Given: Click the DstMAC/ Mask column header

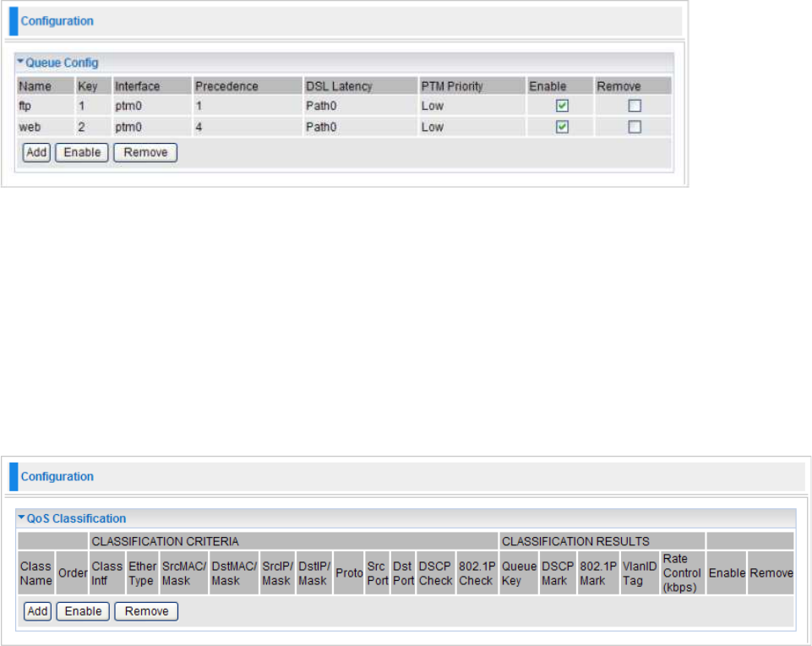Looking at the screenshot, I should (233, 573).
